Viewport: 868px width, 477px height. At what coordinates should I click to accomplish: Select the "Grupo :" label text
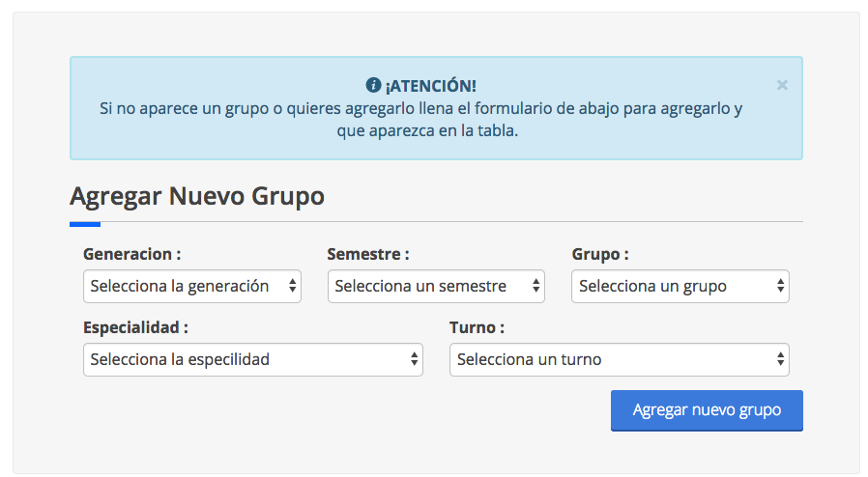pyautogui.click(x=600, y=254)
